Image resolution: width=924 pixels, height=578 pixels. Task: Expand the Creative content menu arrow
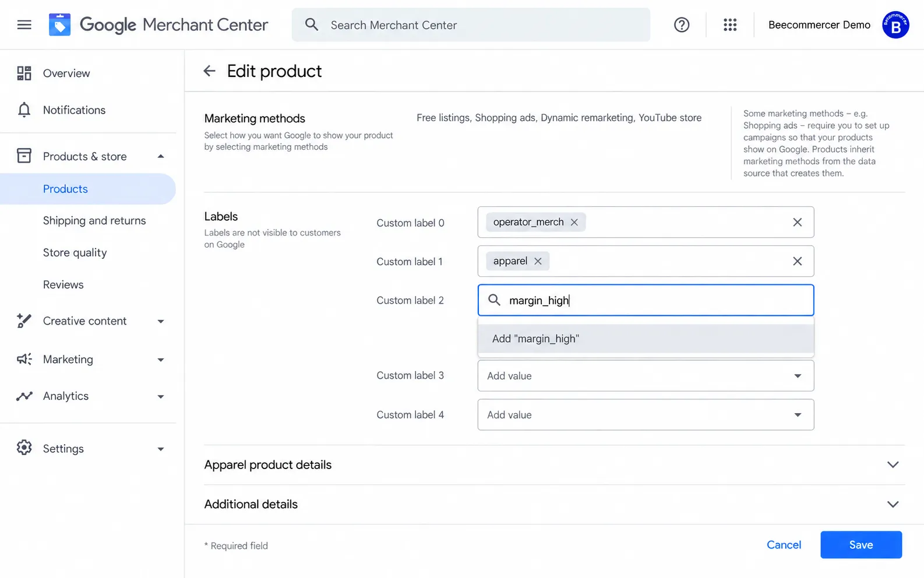[x=161, y=321]
